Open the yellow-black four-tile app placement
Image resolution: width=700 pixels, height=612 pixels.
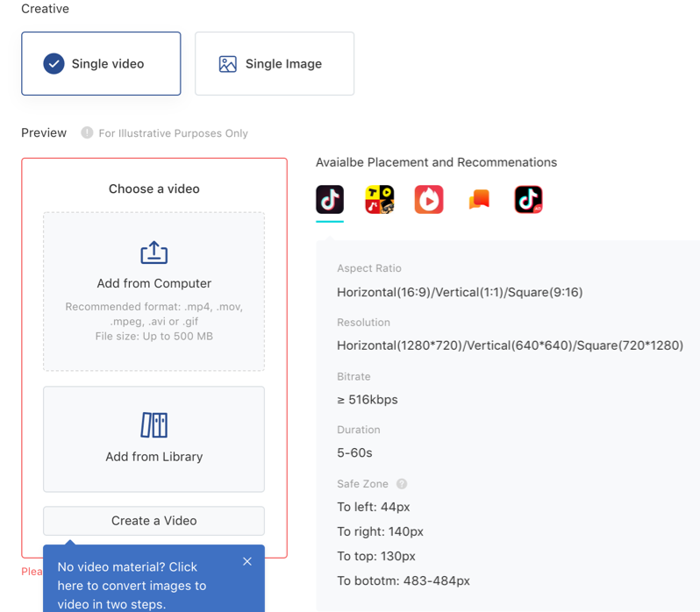click(x=379, y=200)
